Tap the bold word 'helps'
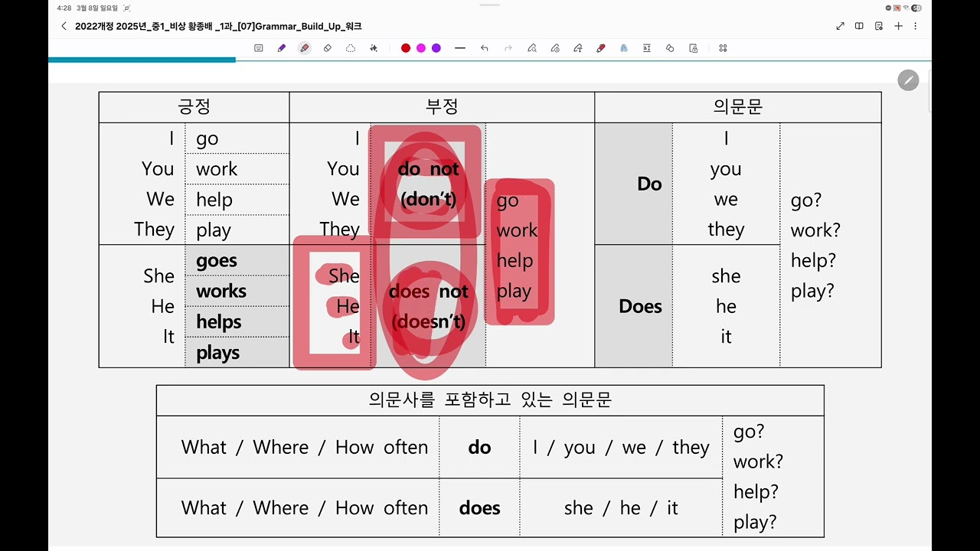This screenshot has width=980, height=551. point(219,322)
